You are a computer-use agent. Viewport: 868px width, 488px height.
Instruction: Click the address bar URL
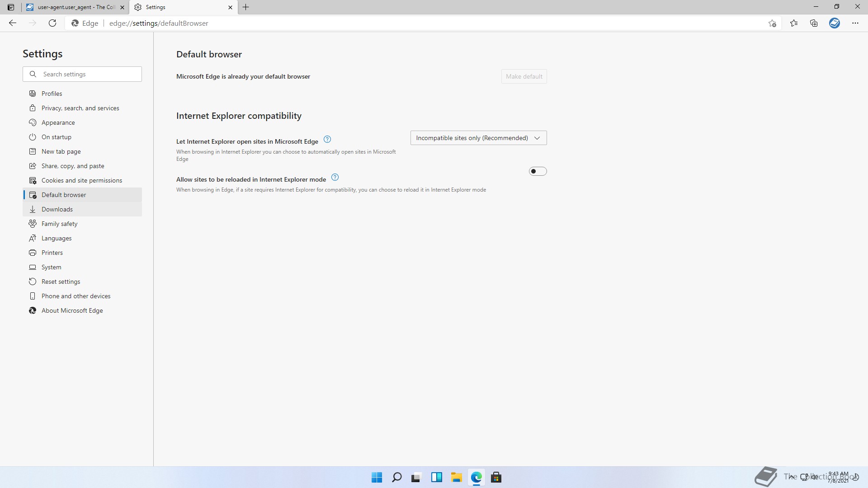(159, 23)
